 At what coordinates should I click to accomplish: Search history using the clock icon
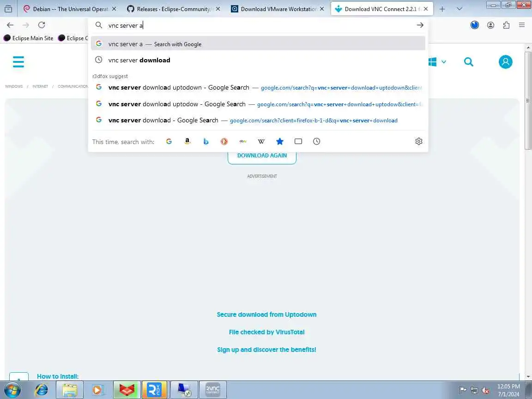316,141
